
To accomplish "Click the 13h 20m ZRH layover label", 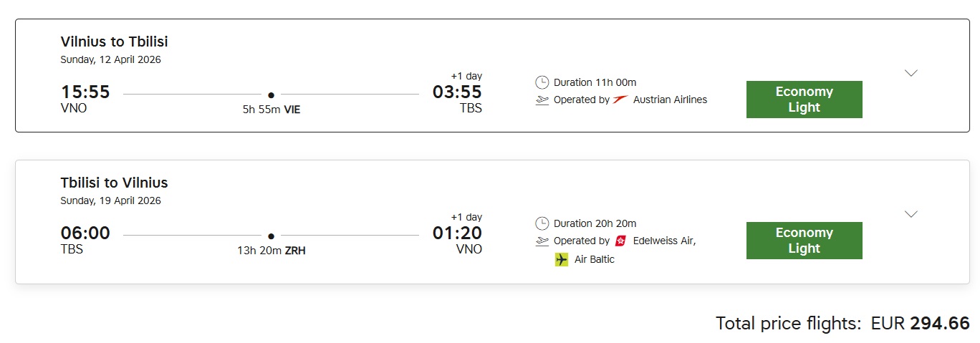I will tap(271, 251).
